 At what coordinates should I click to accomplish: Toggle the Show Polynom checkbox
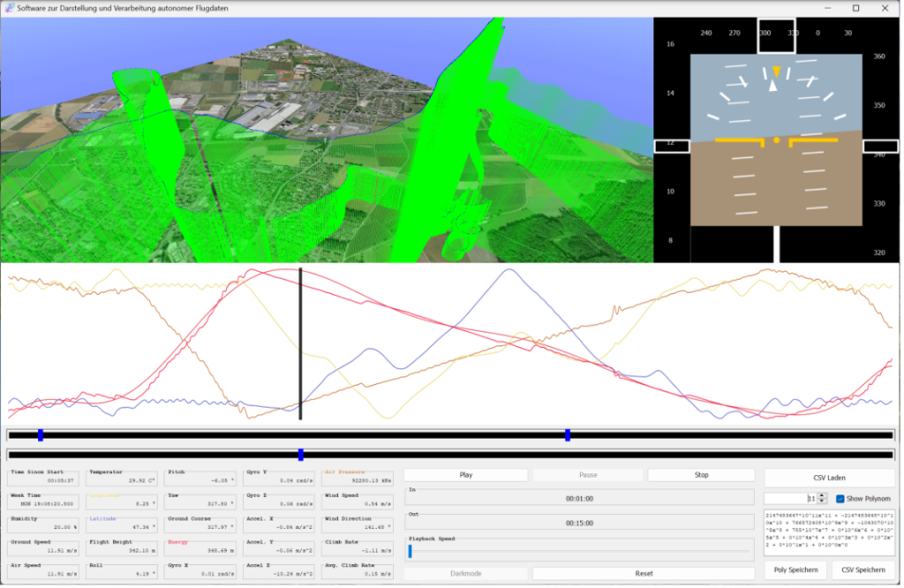point(840,499)
